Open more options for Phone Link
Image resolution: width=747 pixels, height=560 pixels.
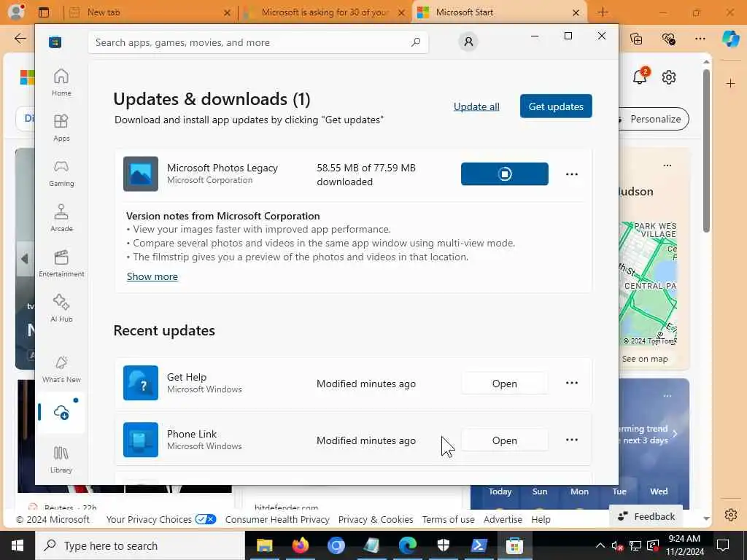pos(572,440)
